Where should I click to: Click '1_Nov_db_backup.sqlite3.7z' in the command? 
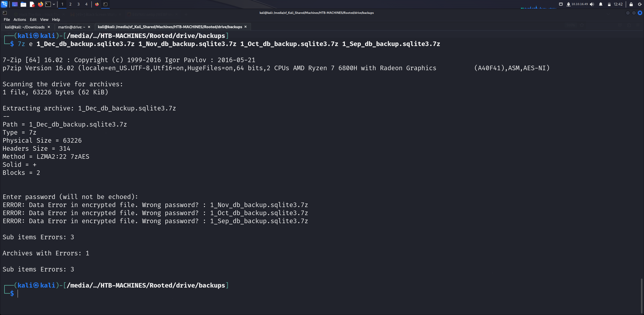(187, 44)
